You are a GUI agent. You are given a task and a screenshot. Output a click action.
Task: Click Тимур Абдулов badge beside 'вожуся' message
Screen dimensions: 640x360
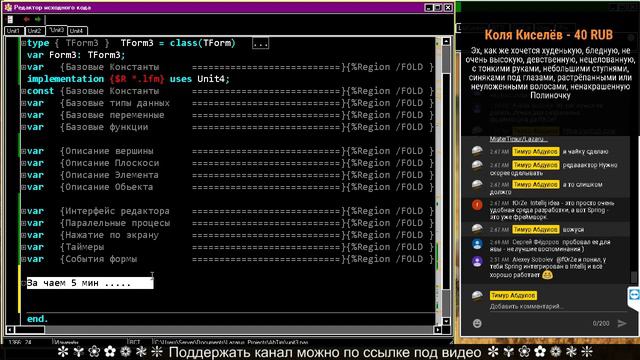click(536, 230)
